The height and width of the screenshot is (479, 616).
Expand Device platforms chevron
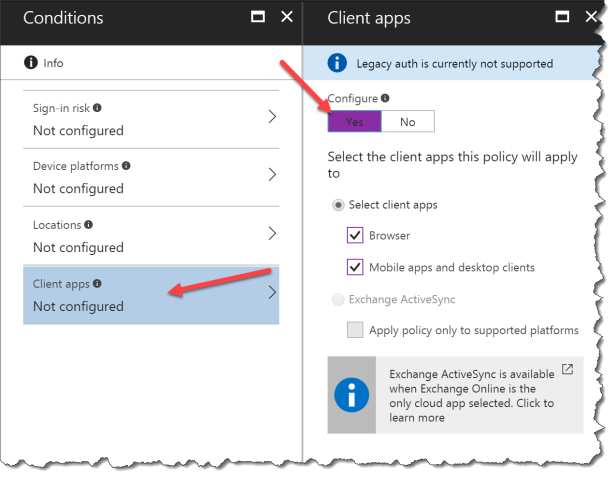click(x=272, y=174)
